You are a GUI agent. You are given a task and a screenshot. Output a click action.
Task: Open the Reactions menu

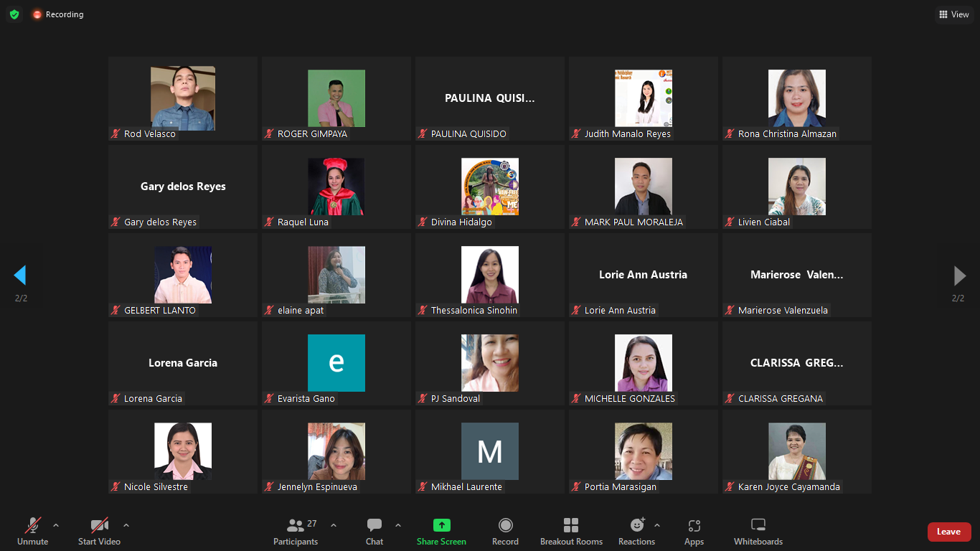coord(636,532)
